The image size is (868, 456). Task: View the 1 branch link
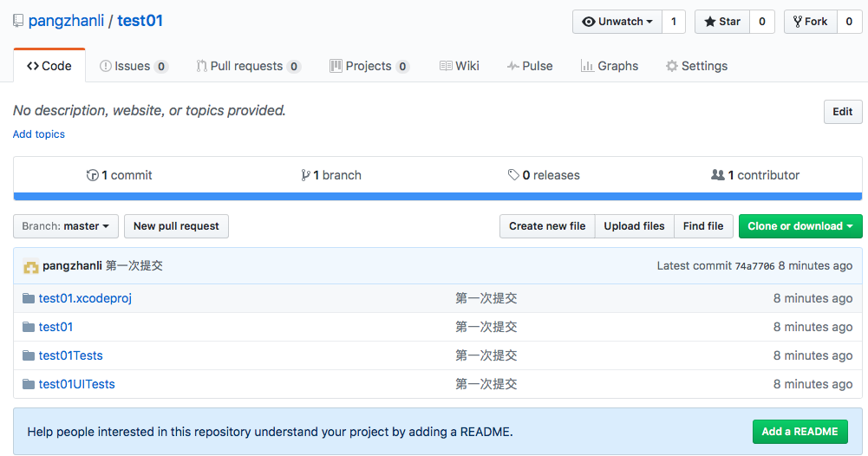pyautogui.click(x=331, y=175)
